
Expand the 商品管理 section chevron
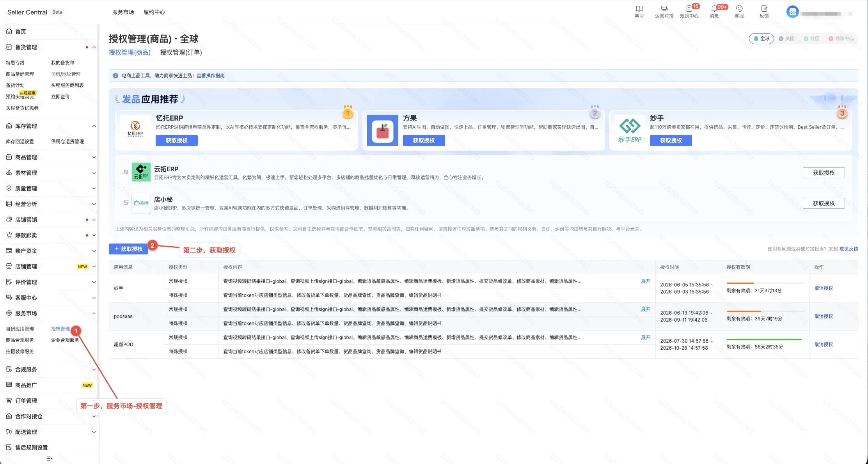click(x=94, y=157)
